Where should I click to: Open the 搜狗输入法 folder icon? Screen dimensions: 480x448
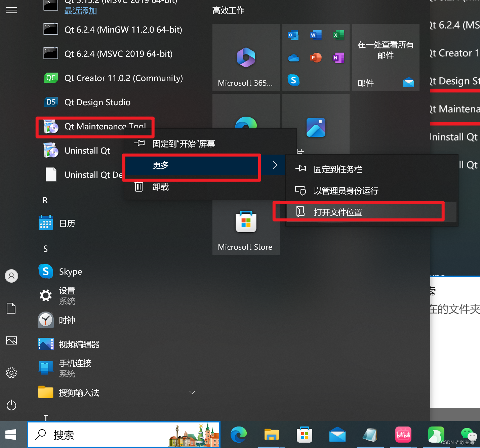click(46, 392)
